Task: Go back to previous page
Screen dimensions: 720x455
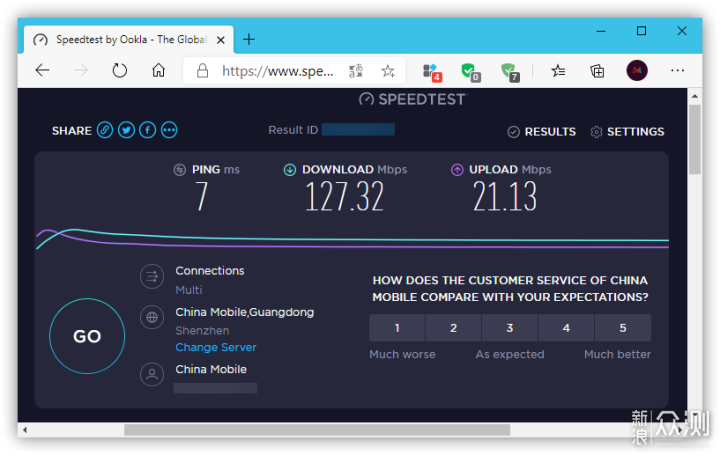Action: tap(42, 70)
